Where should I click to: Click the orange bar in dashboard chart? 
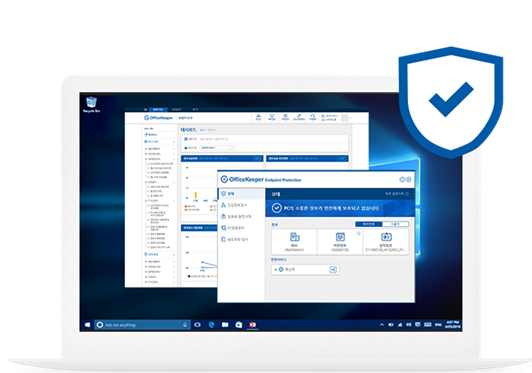tap(195, 195)
